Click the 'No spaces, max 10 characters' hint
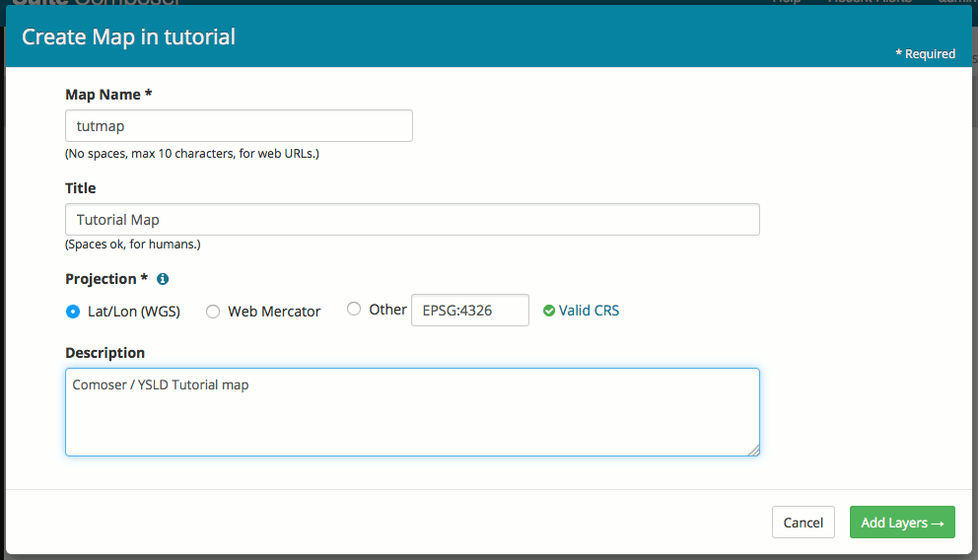The width and height of the screenshot is (978, 560). pos(192,154)
